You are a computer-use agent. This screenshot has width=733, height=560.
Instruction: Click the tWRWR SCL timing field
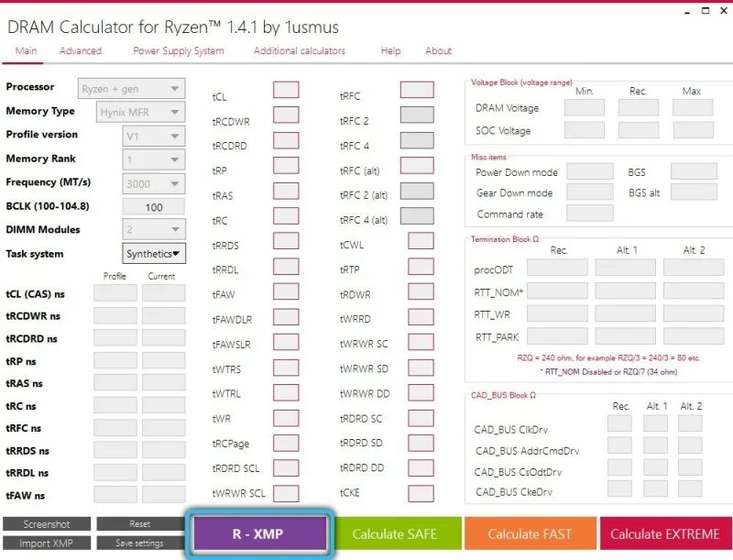pyautogui.click(x=286, y=493)
